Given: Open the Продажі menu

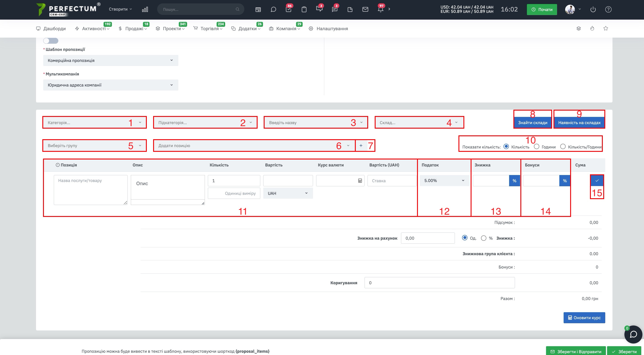Looking at the screenshot, I should [133, 29].
